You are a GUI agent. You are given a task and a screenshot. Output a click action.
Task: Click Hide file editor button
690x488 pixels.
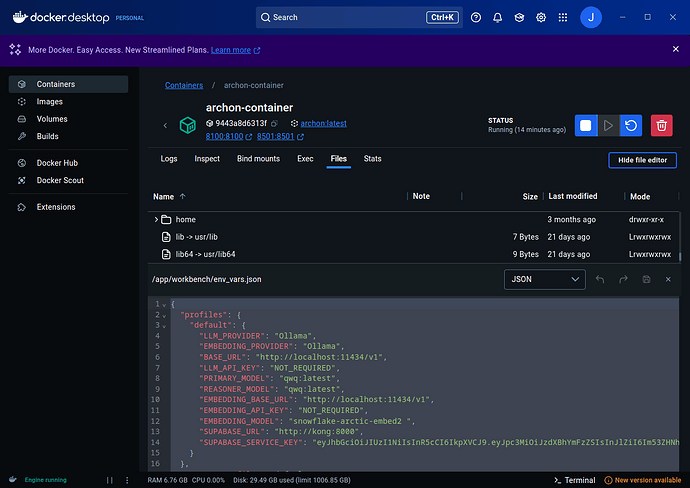[x=642, y=160]
